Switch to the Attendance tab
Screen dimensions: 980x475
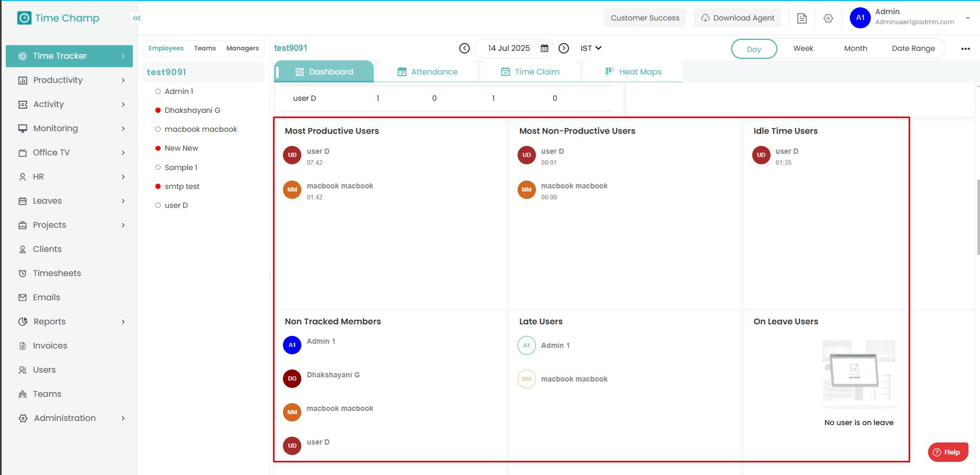[x=427, y=72]
